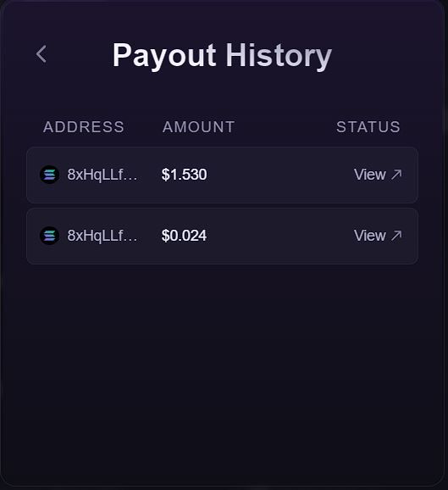Viewport: 448px width, 490px height.
Task: Select the first payout row card
Action: [222, 175]
